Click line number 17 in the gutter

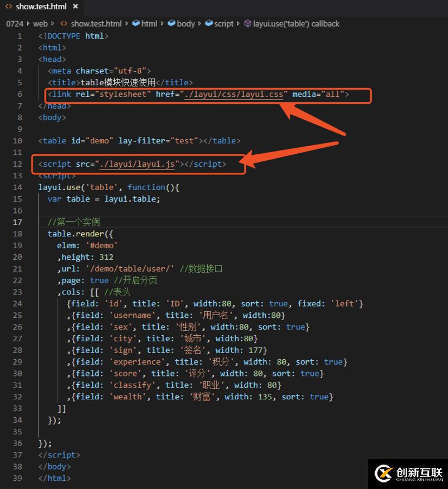click(17, 222)
